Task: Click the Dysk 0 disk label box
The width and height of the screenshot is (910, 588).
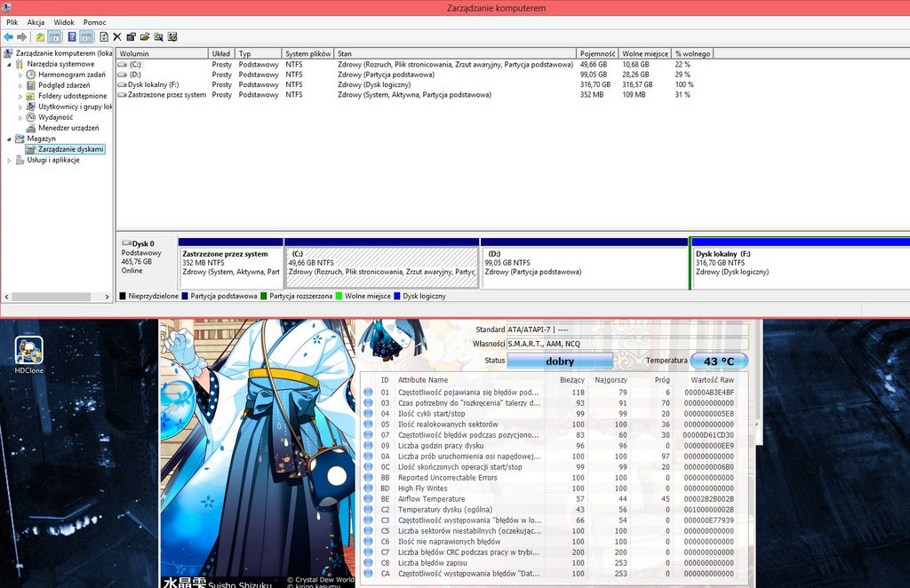Action: pos(148,263)
